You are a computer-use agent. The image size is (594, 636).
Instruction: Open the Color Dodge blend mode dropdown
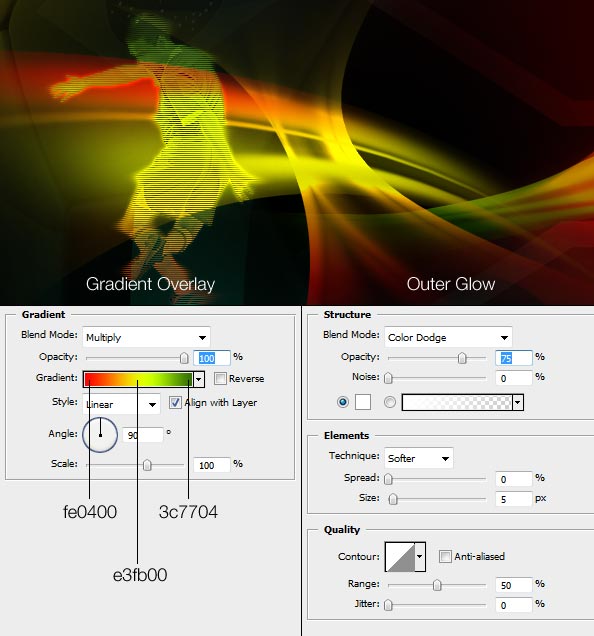click(448, 337)
